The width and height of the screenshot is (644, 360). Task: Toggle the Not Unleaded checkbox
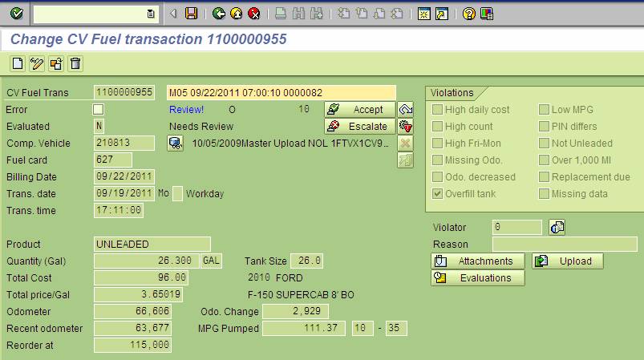pyautogui.click(x=544, y=144)
